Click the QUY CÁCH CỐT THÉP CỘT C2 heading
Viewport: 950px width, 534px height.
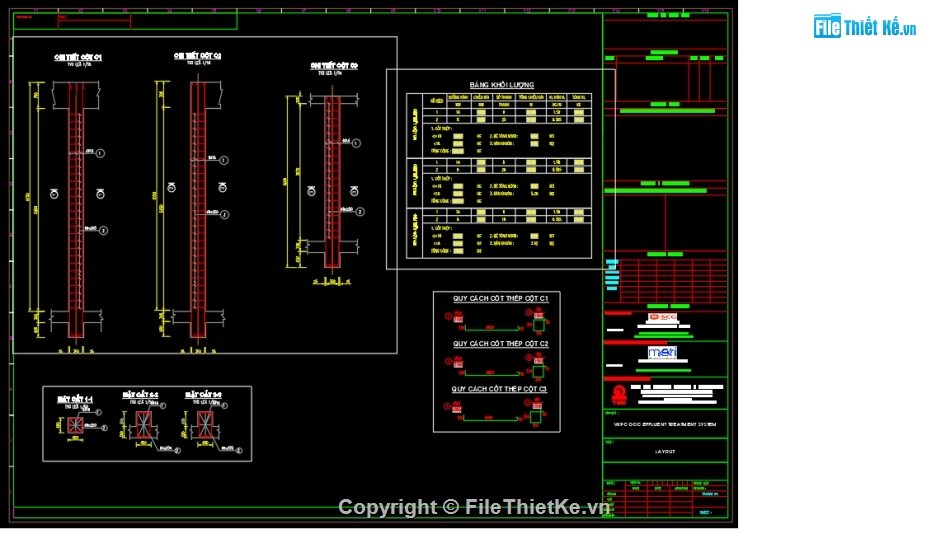point(500,344)
